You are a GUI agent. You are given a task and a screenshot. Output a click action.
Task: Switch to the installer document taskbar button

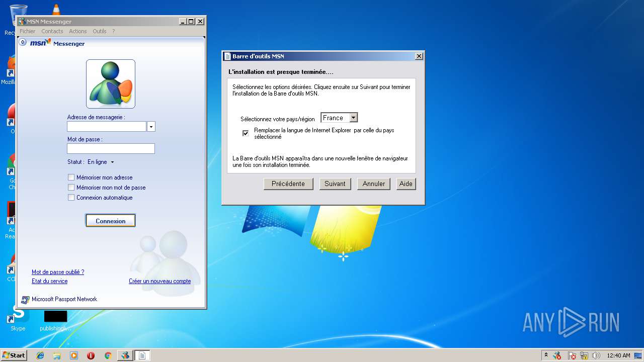pyautogui.click(x=142, y=355)
